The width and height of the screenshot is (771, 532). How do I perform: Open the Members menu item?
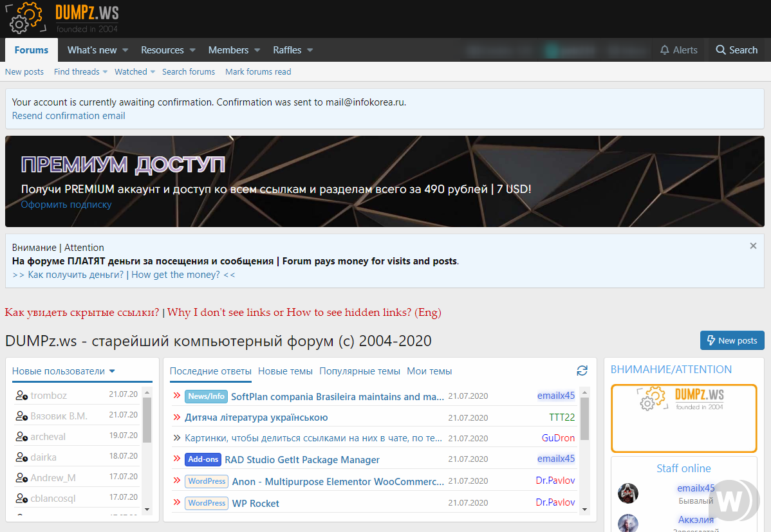click(x=228, y=50)
